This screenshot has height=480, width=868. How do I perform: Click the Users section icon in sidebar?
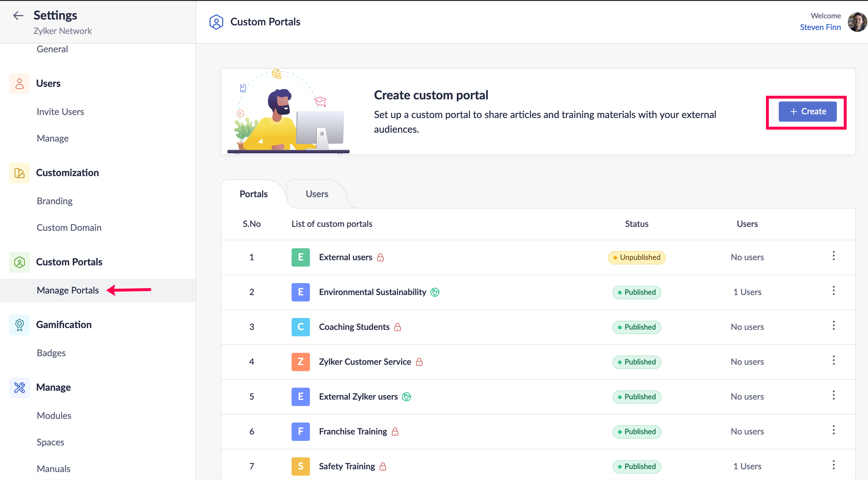coord(20,83)
